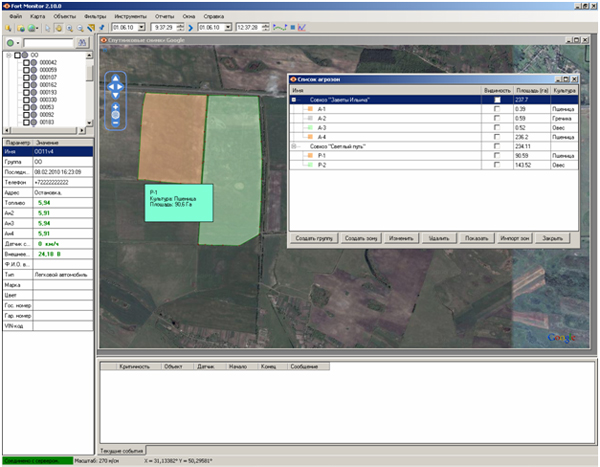Click the zoom slider knob on the map control
Viewport: 600px width, 467px height.
(116, 116)
